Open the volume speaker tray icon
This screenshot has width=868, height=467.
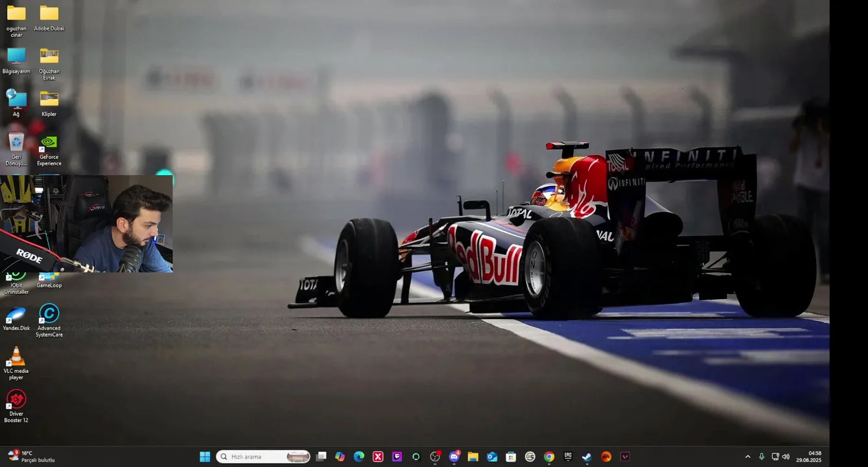[x=786, y=457]
